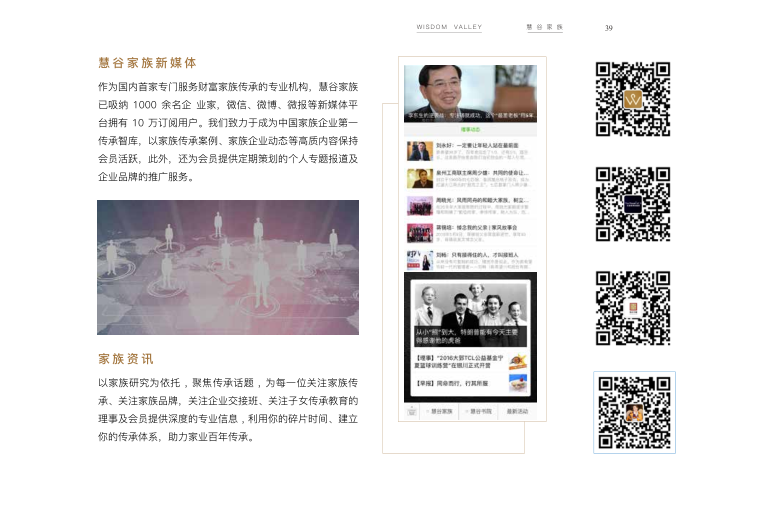The image size is (766, 511).
Task: Click the 蒋锡培 article thumbnail
Action: (x=420, y=233)
